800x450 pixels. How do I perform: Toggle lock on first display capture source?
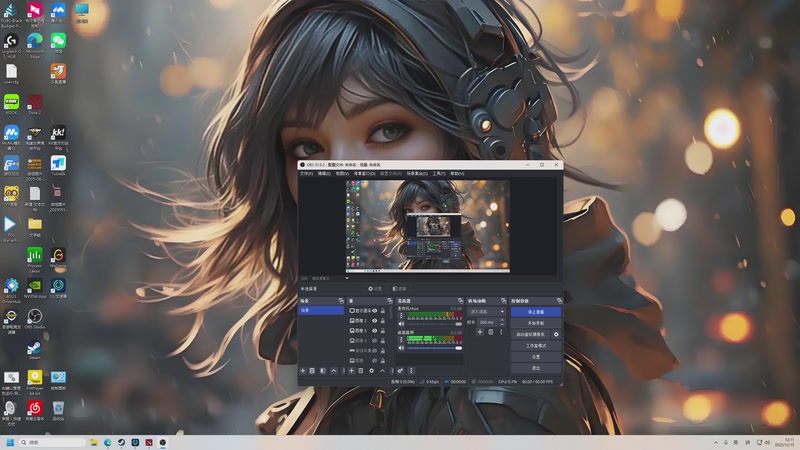(x=383, y=311)
